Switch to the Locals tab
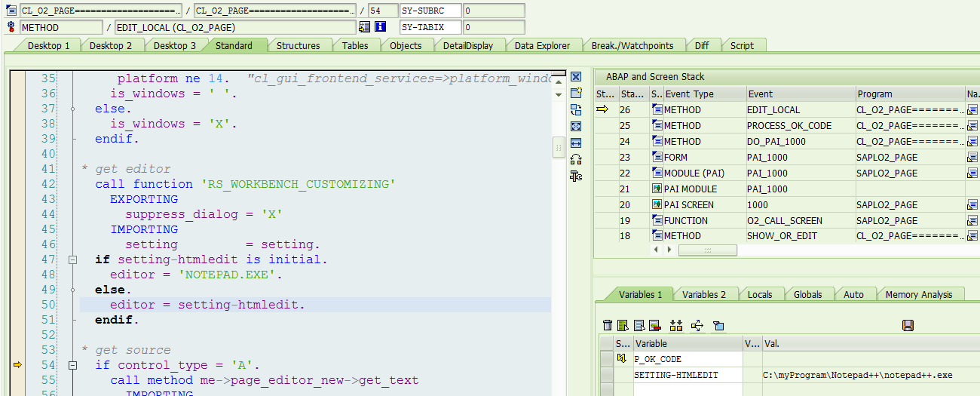 click(x=760, y=294)
